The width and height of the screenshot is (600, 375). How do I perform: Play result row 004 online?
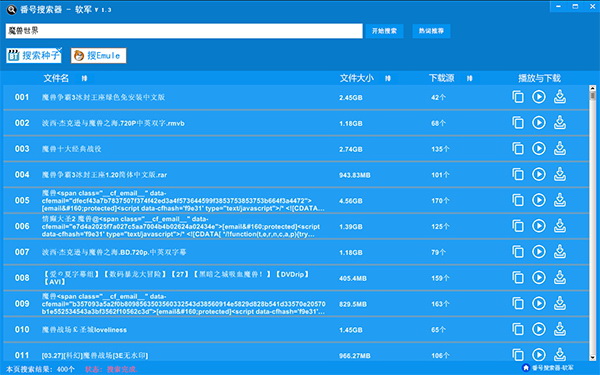coord(539,174)
